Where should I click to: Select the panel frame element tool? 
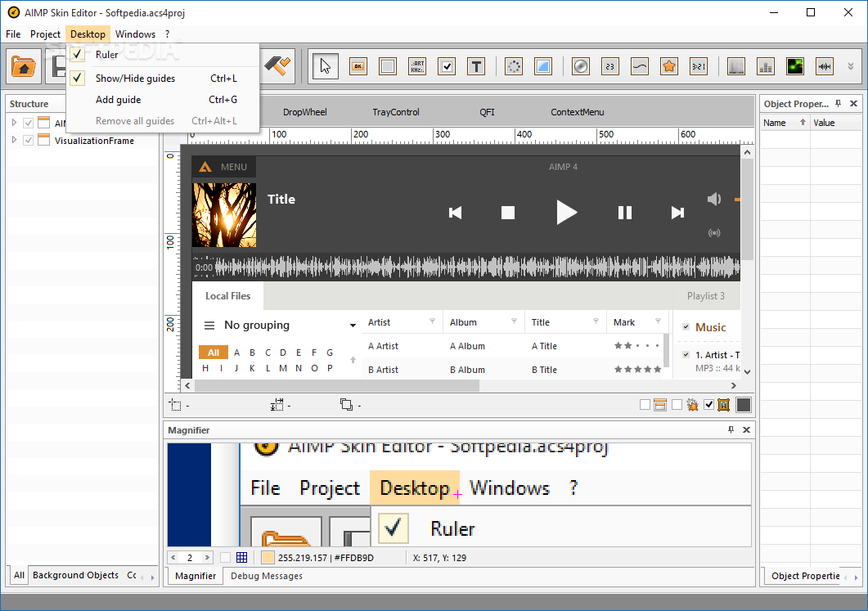pyautogui.click(x=388, y=67)
